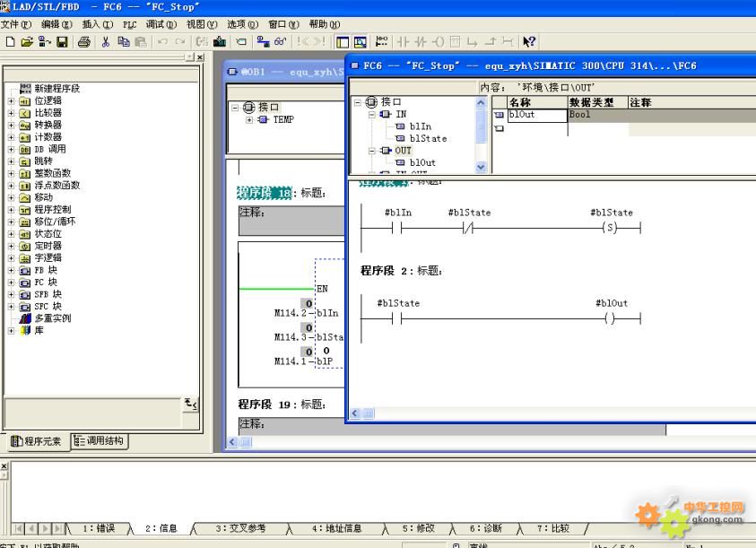Viewport: 756px width, 548px height.
Task: Toggle the overview panel toolbar button
Action: click(343, 41)
